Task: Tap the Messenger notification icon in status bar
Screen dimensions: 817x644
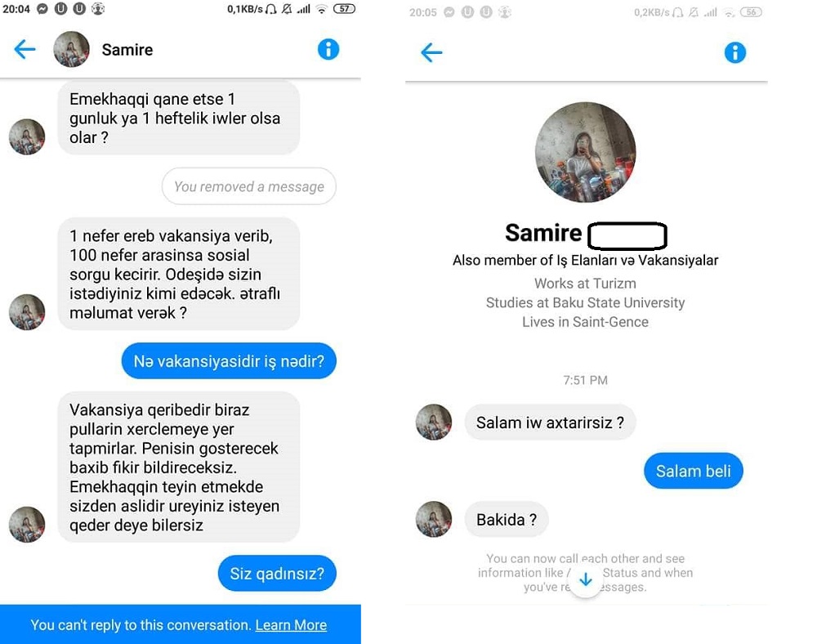Action: [x=42, y=9]
